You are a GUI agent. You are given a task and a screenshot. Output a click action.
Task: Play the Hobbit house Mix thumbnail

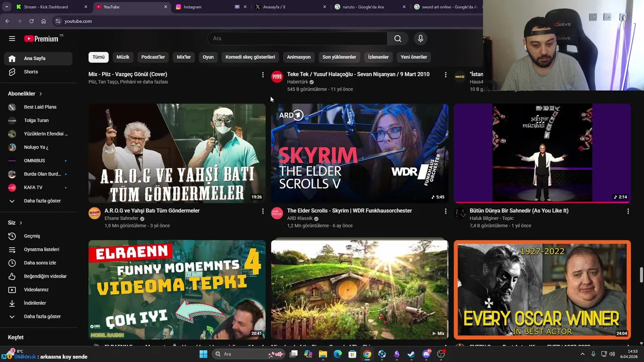pyautogui.click(x=360, y=290)
